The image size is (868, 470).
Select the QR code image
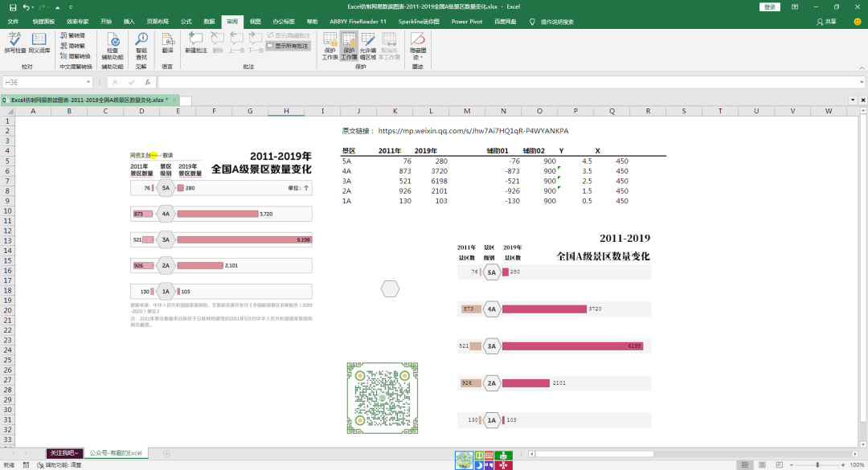(383, 398)
